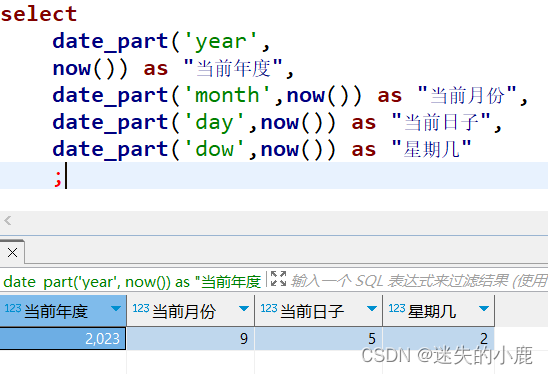This screenshot has height=374, width=548.
Task: Click the "星期几" alias in the editor
Action: coord(432,149)
